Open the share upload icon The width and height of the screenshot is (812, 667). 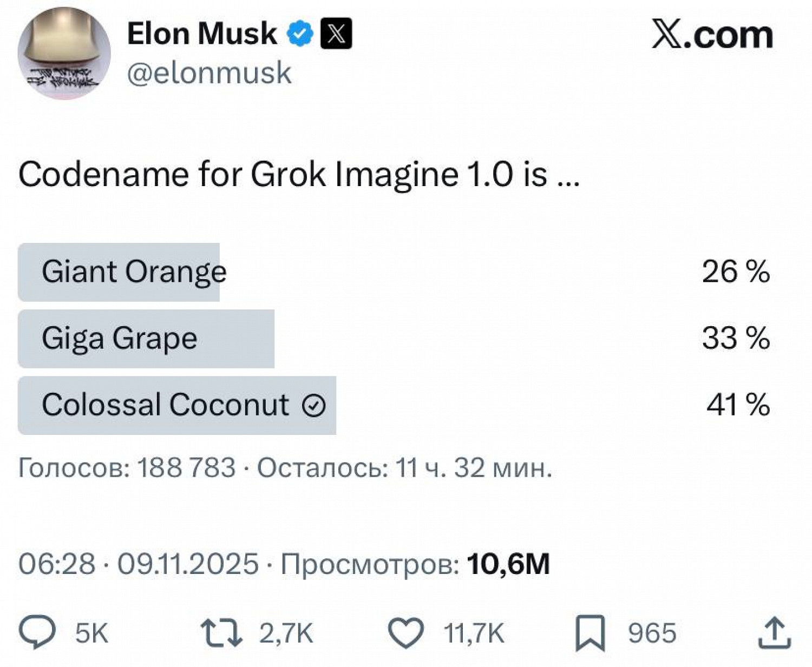775,632
